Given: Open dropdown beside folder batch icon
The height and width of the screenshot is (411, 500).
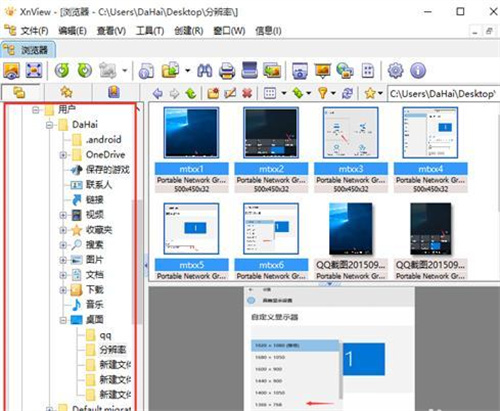Looking at the screenshot, I should (x=188, y=71).
